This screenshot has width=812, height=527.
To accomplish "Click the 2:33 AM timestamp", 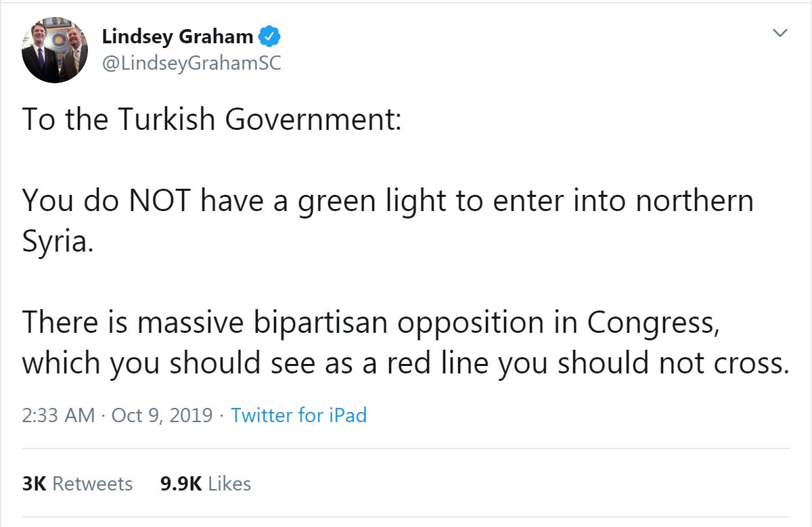I will pos(58,415).
